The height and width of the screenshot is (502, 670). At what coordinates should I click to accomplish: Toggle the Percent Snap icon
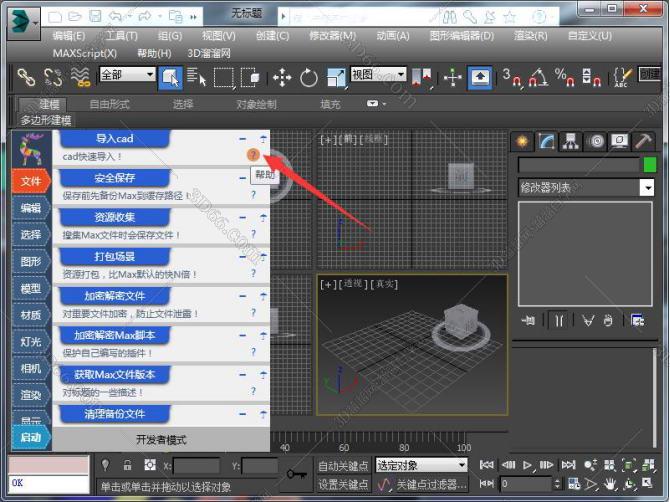tap(564, 77)
